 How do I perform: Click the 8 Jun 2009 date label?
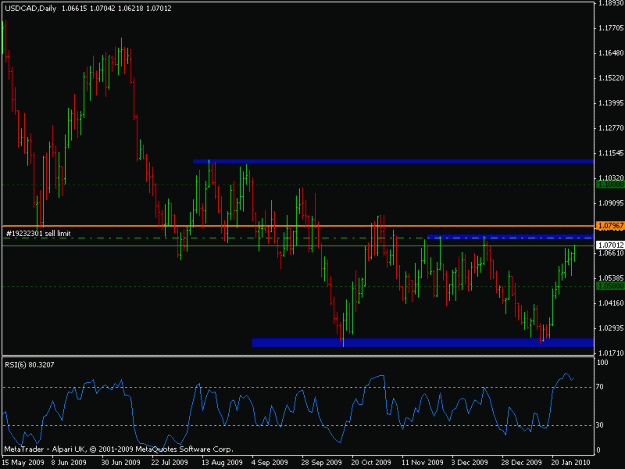point(69,463)
